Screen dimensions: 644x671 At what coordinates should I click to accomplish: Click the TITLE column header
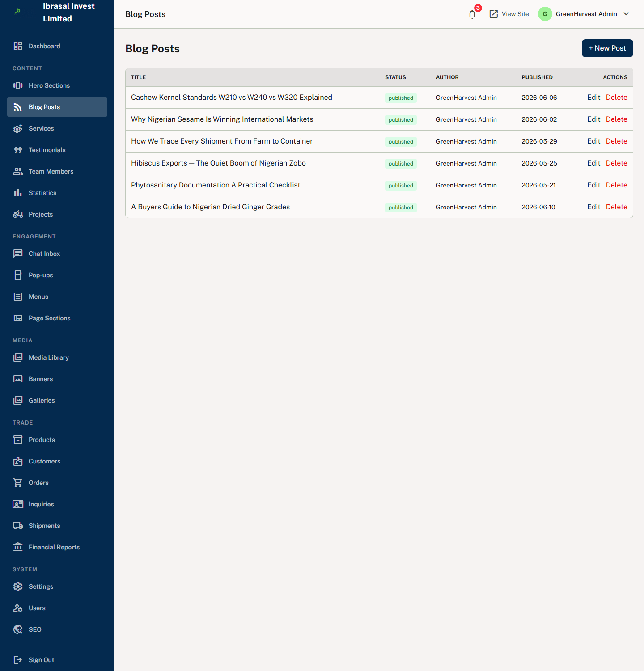point(139,77)
